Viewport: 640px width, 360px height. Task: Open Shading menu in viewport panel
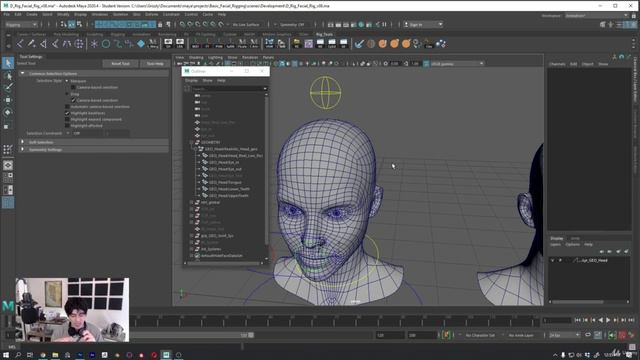click(x=196, y=58)
